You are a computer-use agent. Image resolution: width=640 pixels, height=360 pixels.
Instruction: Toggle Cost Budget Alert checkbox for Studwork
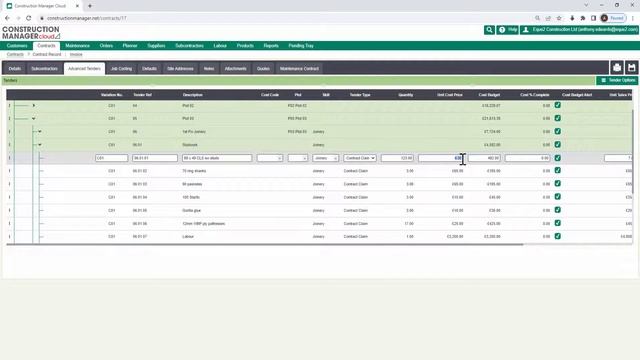(x=558, y=144)
